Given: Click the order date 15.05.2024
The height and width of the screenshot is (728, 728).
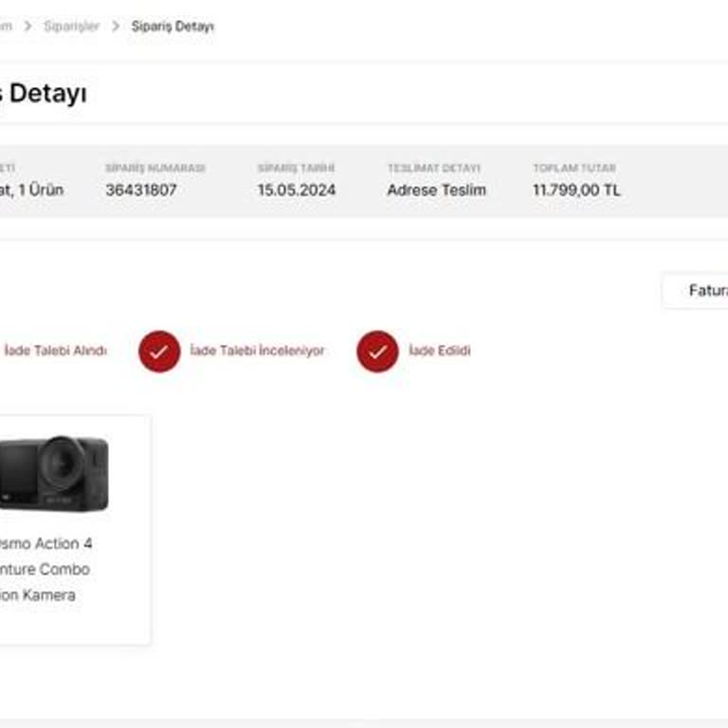Looking at the screenshot, I should (296, 190).
